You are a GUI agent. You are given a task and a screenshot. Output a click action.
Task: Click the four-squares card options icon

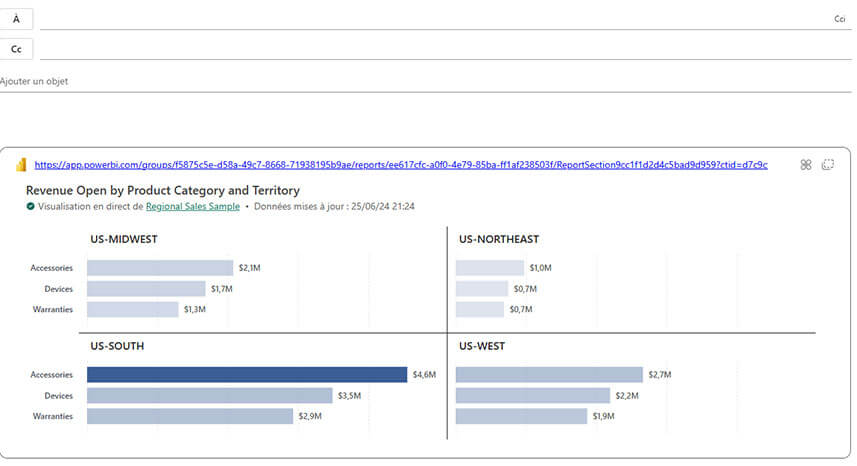click(806, 164)
